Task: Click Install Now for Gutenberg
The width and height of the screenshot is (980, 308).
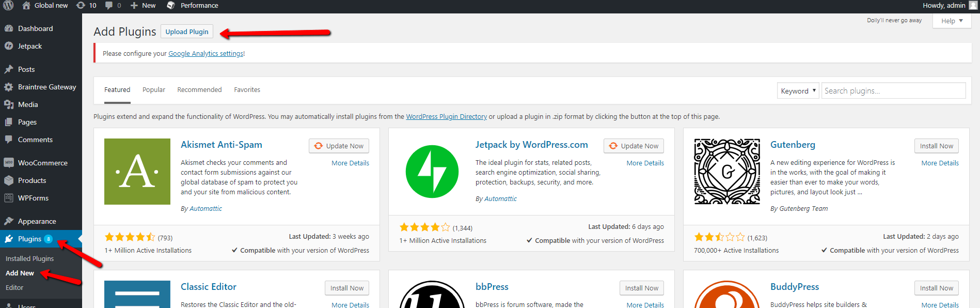Action: (x=936, y=146)
